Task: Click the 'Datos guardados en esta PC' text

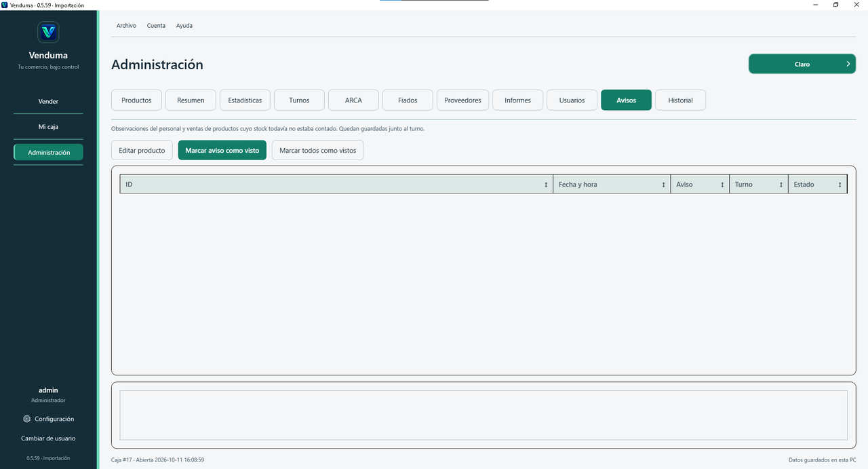Action: 823,459
